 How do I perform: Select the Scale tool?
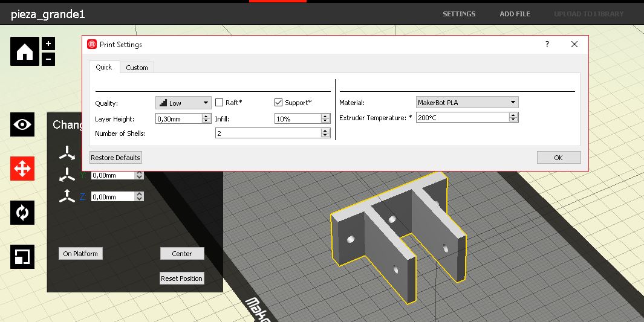click(x=22, y=257)
